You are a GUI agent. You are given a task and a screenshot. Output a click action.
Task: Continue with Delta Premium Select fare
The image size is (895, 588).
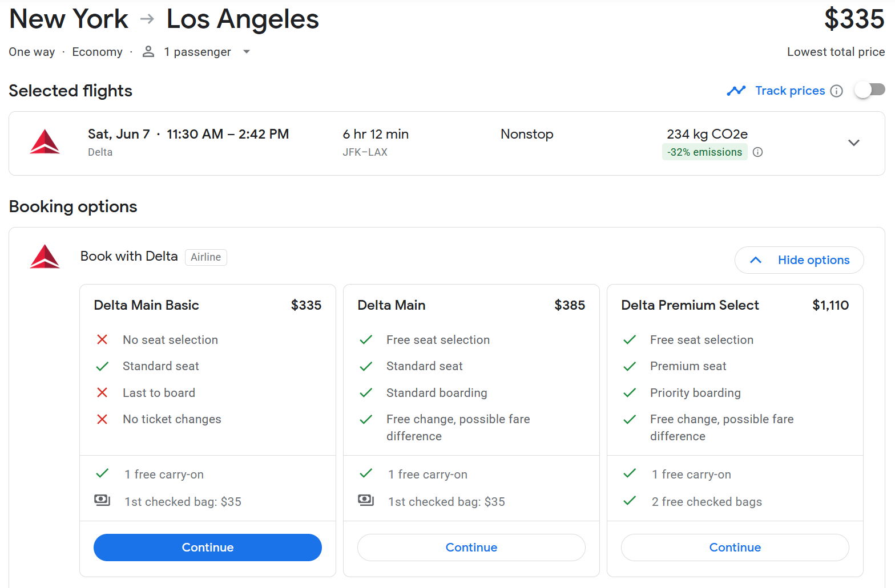coord(735,548)
